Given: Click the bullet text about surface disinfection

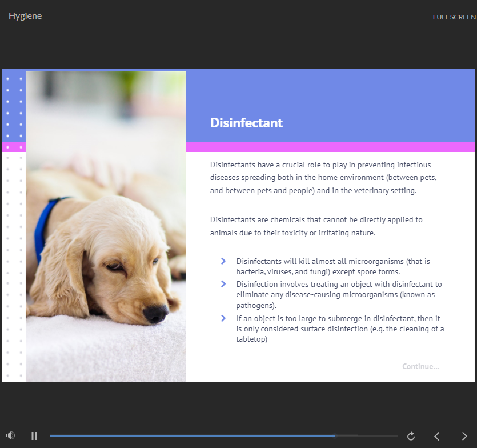Looking at the screenshot, I should click(340, 329).
